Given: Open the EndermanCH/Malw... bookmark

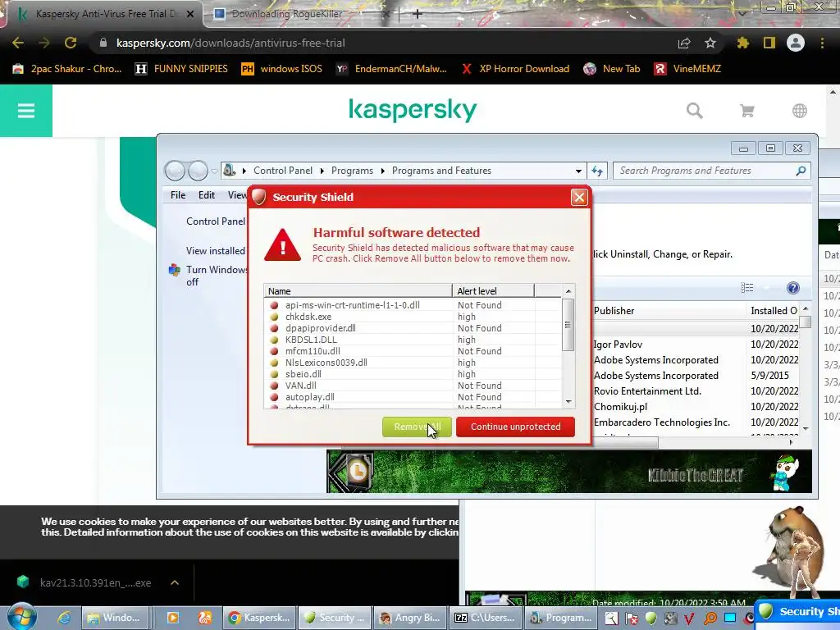Looking at the screenshot, I should 391,69.
